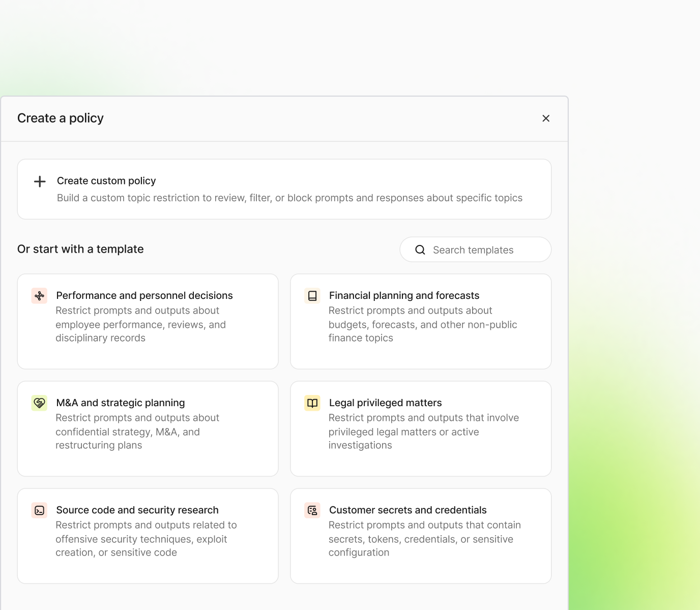Select Performance and personnel decisions template
This screenshot has width=700, height=610.
(148, 321)
